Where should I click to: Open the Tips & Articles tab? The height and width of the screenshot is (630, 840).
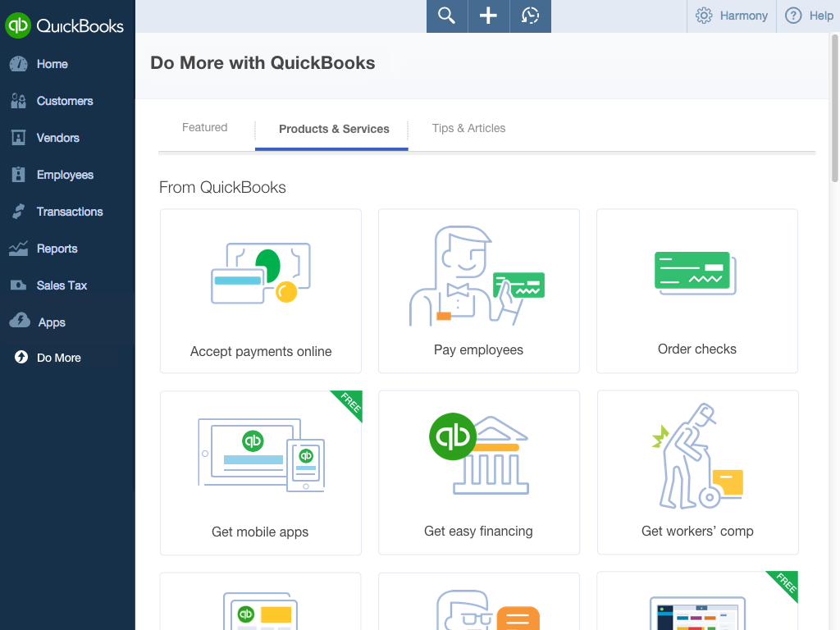468,129
